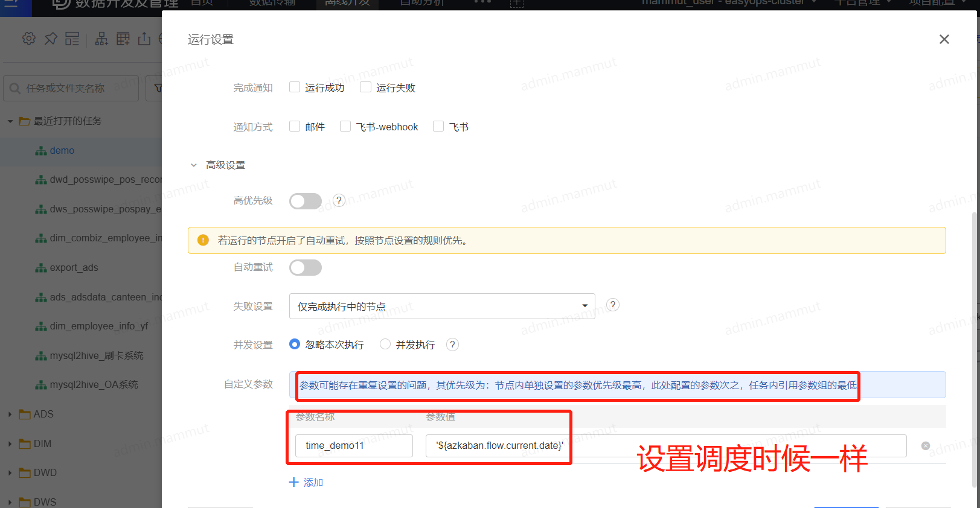Expand the ADS folder
The width and height of the screenshot is (980, 508).
(10, 414)
